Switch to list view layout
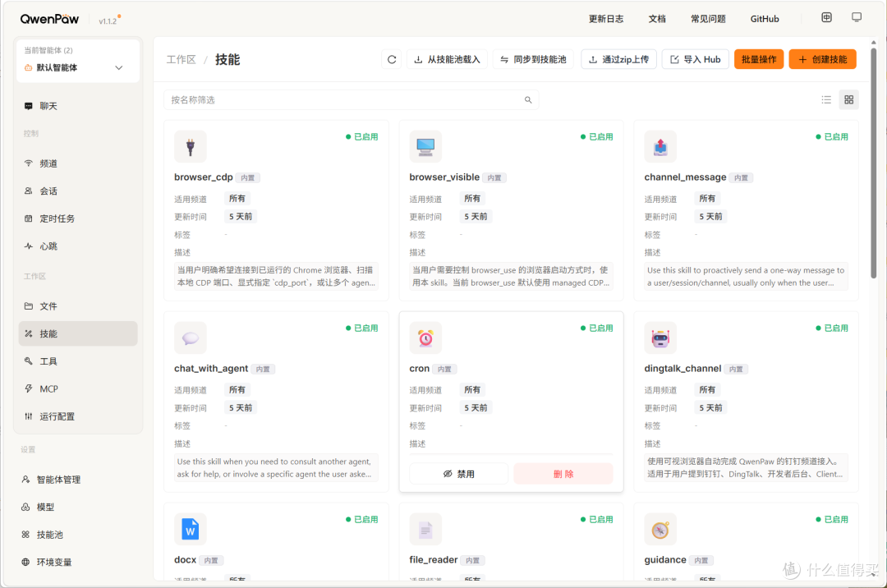 point(826,100)
